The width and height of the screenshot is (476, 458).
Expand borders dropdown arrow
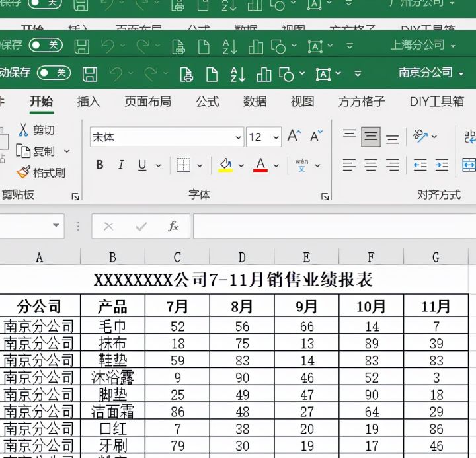200,165
